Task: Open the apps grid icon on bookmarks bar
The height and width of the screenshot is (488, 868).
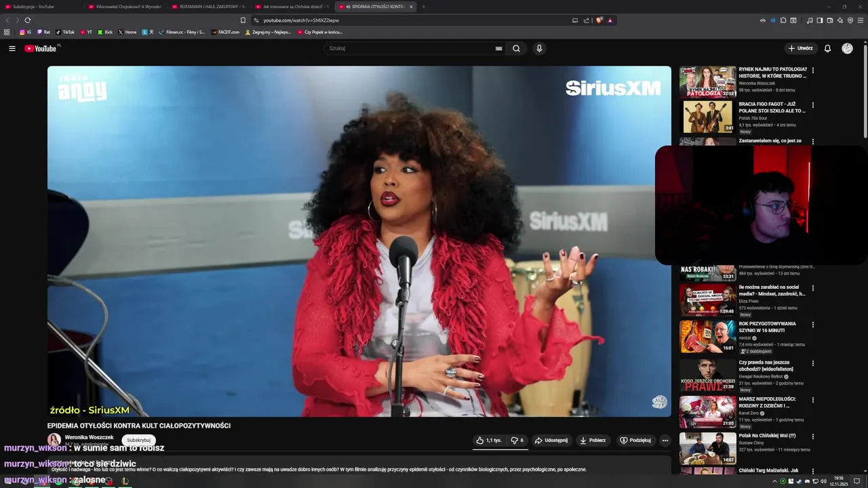Action: pyautogui.click(x=7, y=32)
